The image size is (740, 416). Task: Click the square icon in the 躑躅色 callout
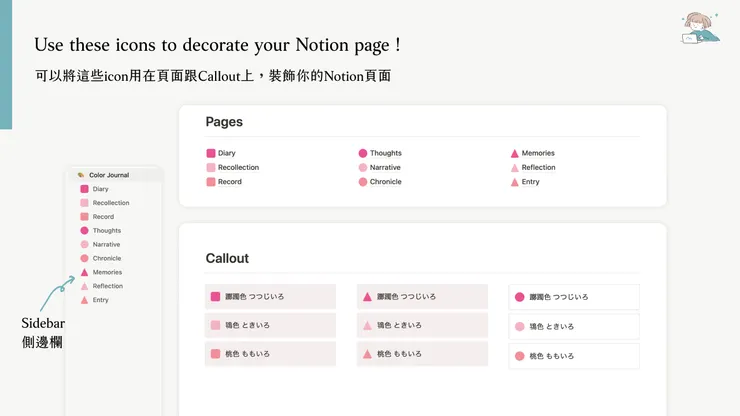coord(215,297)
